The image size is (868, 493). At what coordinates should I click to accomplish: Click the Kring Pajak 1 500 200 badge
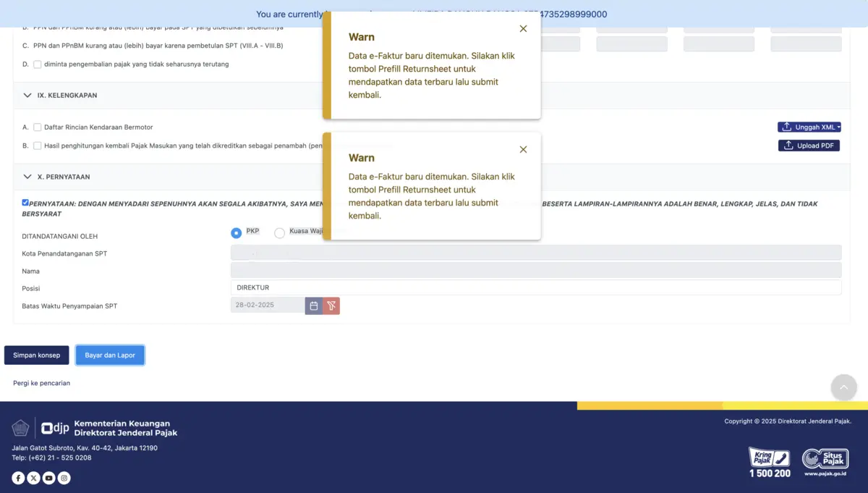click(769, 461)
